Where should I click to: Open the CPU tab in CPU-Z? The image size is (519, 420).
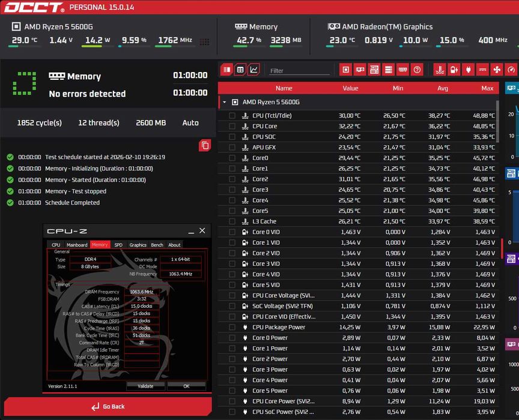pos(56,245)
